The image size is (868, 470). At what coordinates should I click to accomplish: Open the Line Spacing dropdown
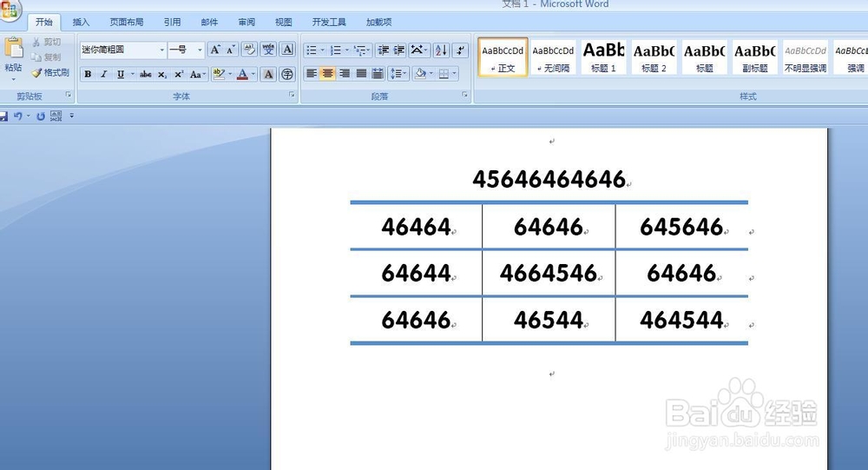tap(398, 74)
